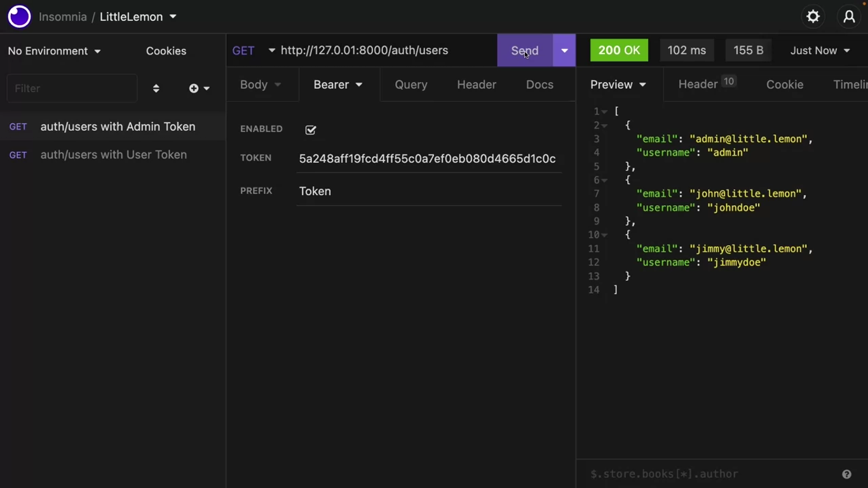Image resolution: width=868 pixels, height=488 pixels.
Task: Click the Token value input field
Action: pyautogui.click(x=428, y=159)
